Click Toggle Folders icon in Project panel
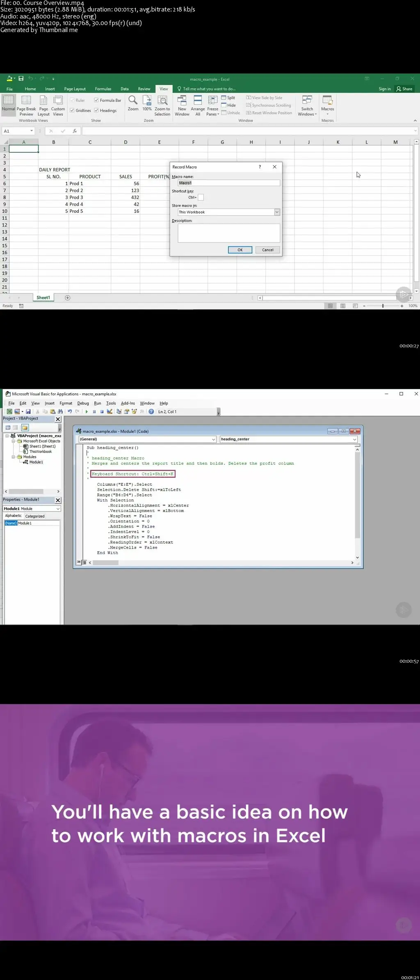420x980 pixels. click(x=25, y=427)
